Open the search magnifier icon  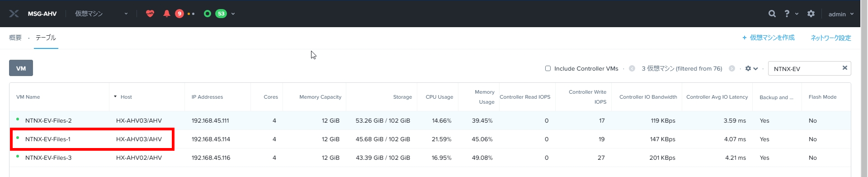click(772, 14)
